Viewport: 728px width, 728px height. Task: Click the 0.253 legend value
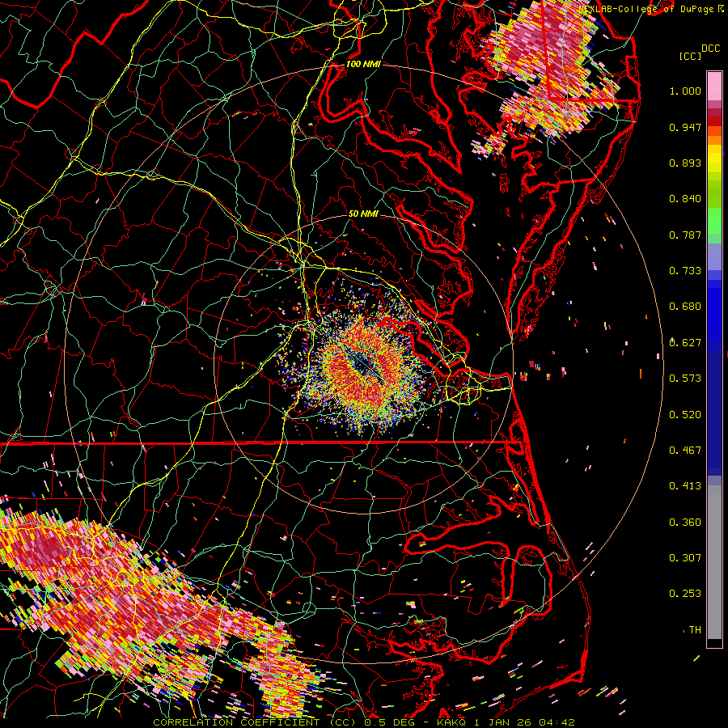pos(685,594)
